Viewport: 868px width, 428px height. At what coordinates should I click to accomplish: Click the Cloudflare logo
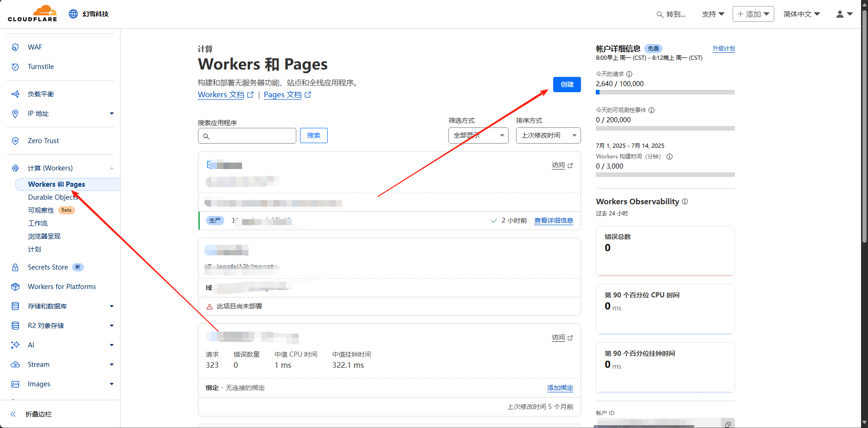tap(32, 13)
